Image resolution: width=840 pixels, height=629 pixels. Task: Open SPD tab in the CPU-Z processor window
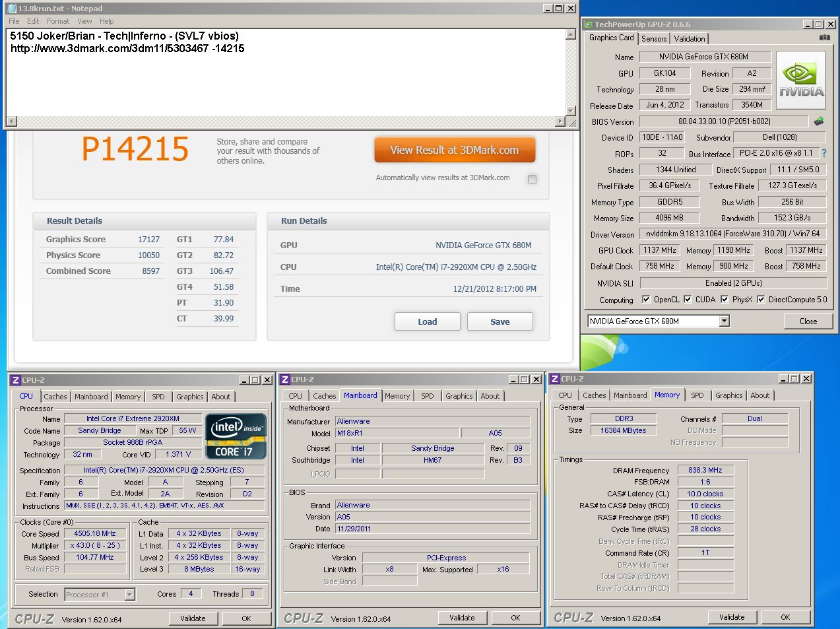click(x=158, y=397)
